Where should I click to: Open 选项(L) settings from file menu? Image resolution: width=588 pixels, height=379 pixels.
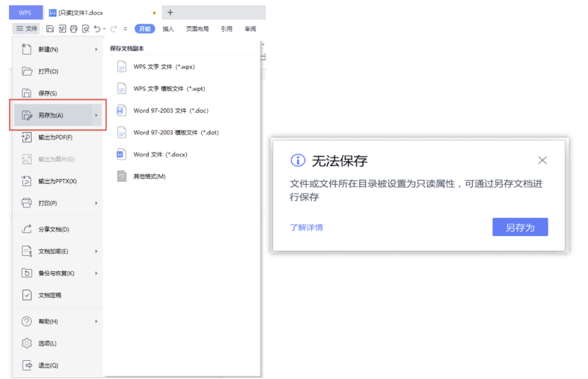click(47, 344)
